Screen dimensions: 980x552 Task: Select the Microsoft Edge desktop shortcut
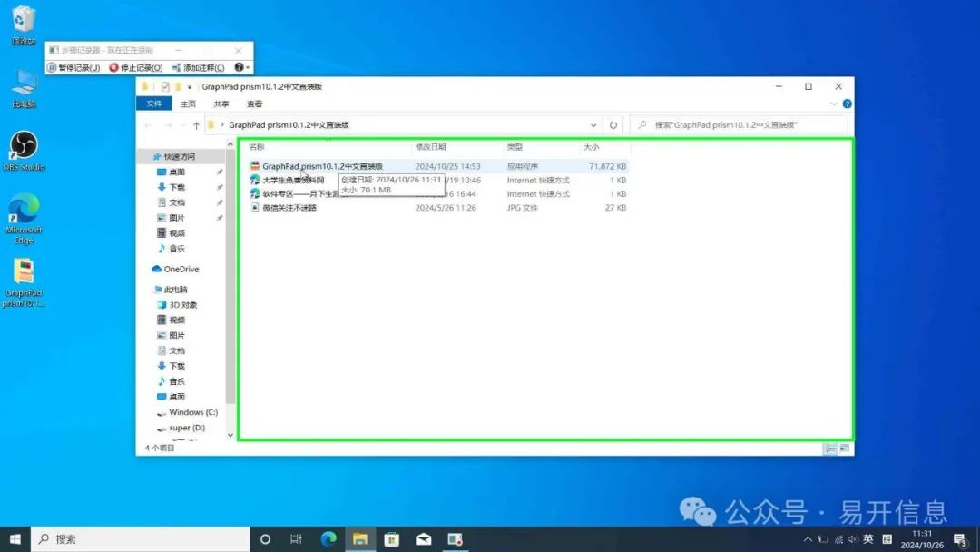click(x=24, y=218)
